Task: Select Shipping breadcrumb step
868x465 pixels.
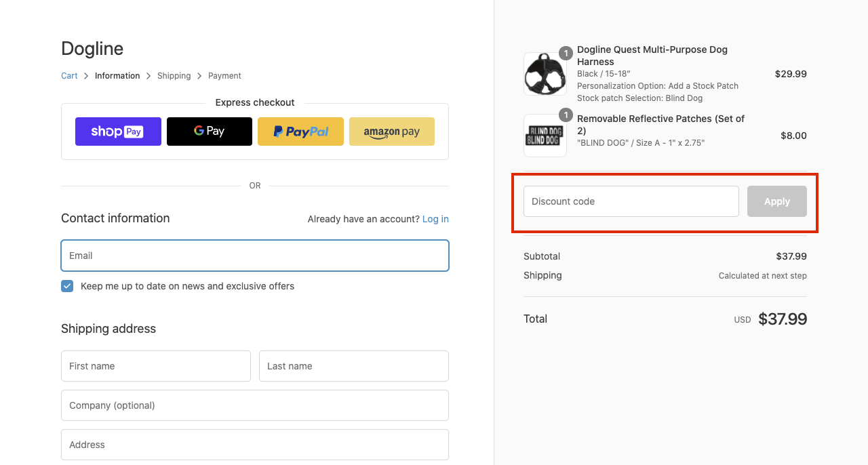Action: (x=174, y=76)
